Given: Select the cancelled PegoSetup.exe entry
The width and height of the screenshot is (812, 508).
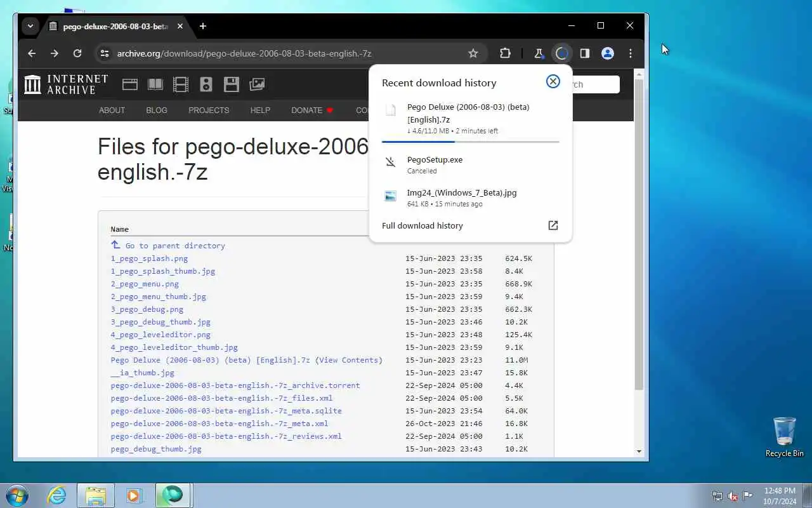Looking at the screenshot, I should pos(470,164).
